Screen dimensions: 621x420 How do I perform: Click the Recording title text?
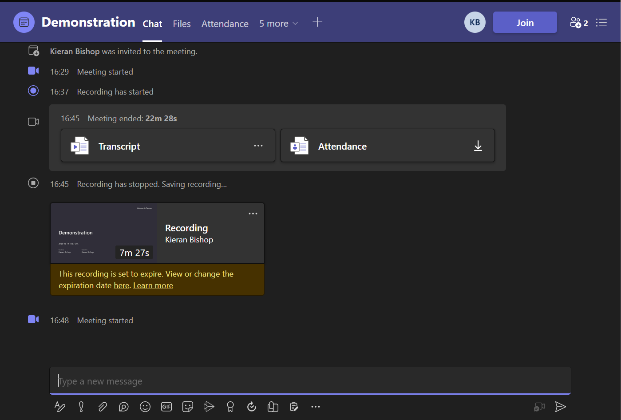pos(187,228)
